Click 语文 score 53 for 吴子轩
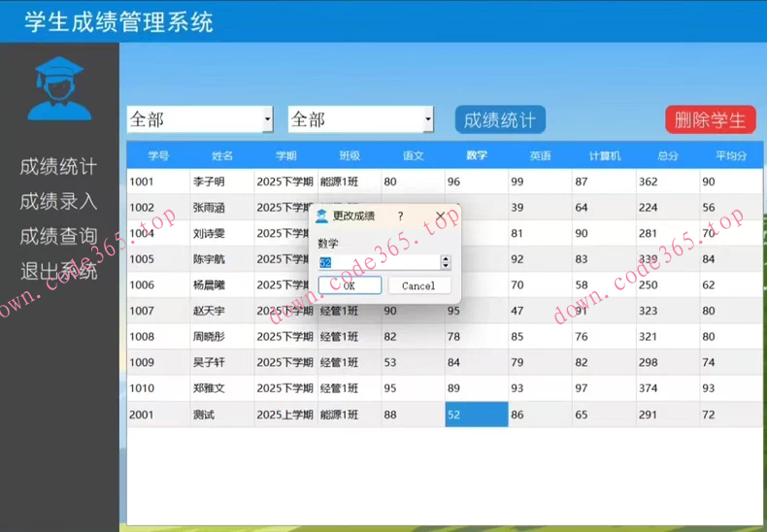767x532 pixels. (413, 363)
